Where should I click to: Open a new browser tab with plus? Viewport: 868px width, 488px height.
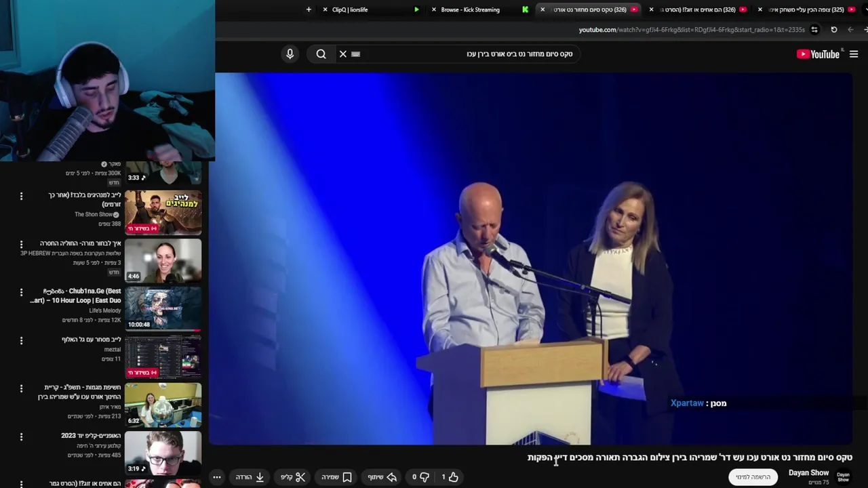(309, 9)
